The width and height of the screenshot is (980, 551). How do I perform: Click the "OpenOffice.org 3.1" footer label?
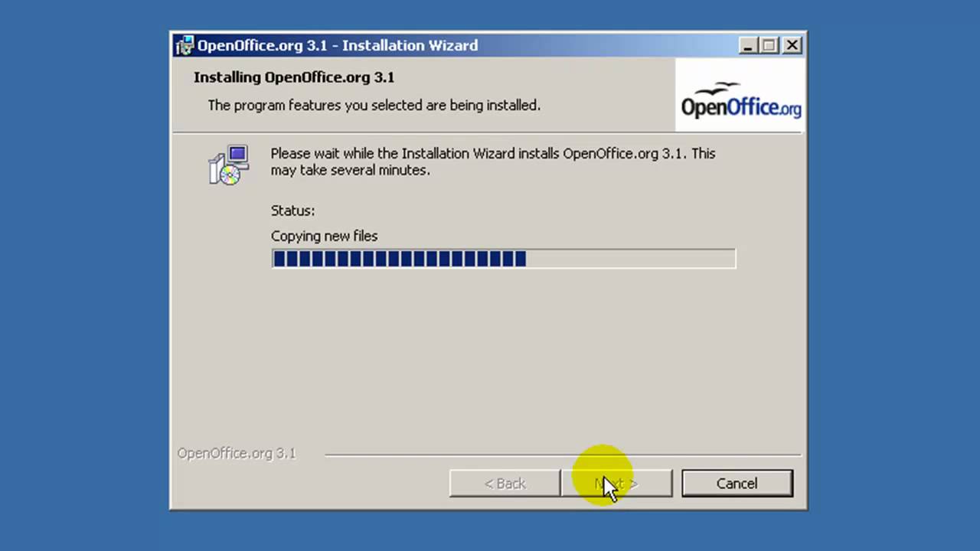pyautogui.click(x=237, y=453)
